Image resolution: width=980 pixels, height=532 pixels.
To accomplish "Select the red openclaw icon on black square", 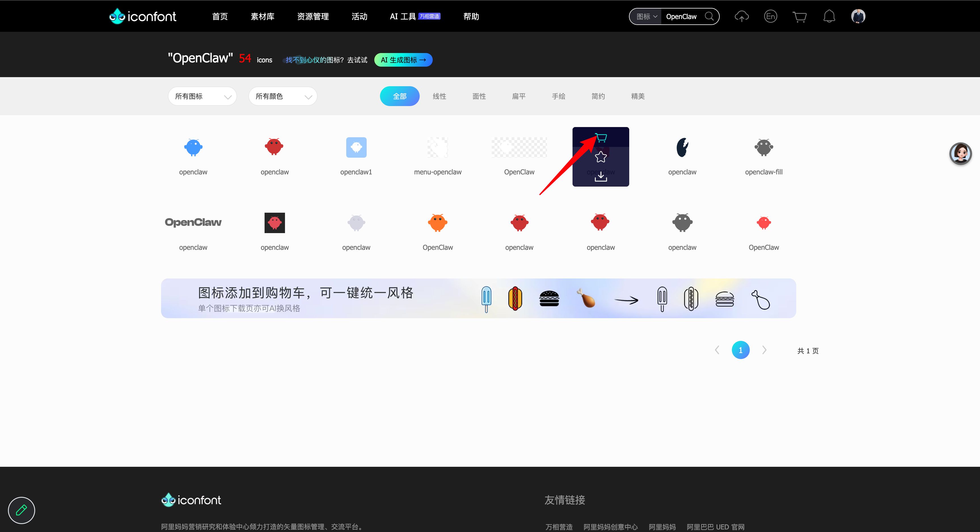I will coord(275,223).
